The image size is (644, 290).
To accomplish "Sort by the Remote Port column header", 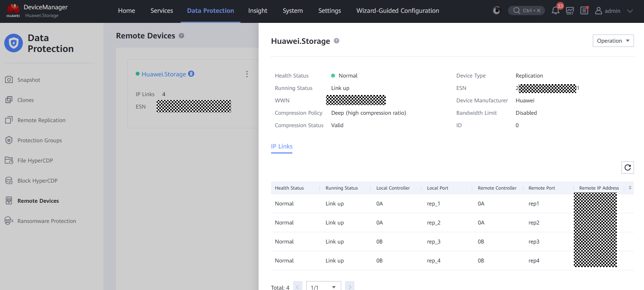I will tap(542, 188).
